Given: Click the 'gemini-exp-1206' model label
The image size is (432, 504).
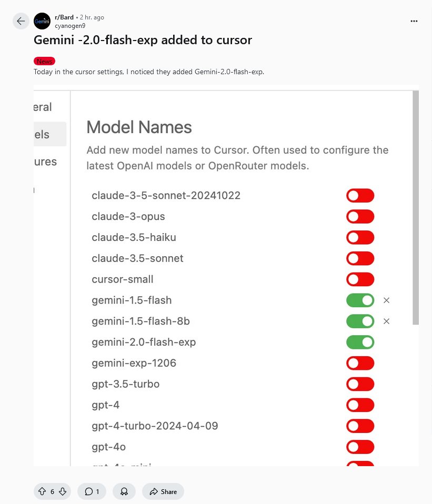Looking at the screenshot, I should coord(134,363).
